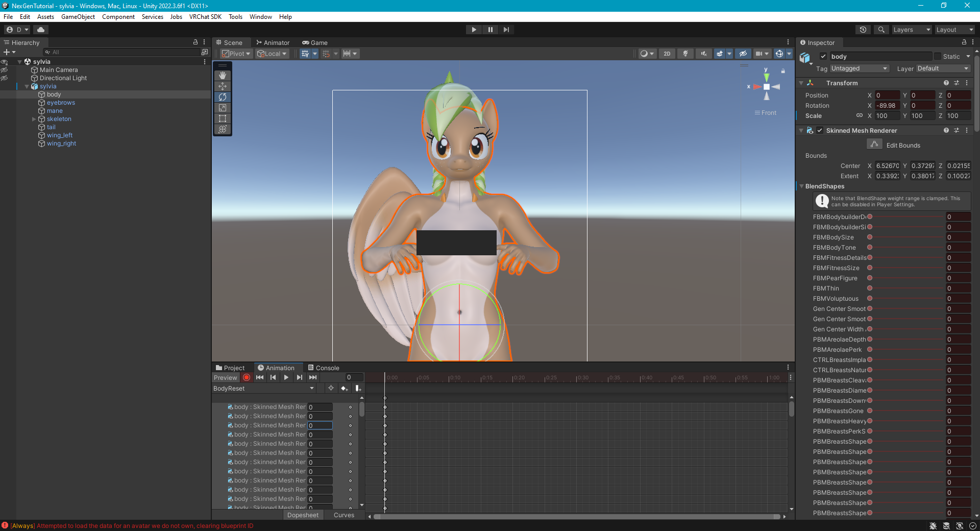Open the Pivot handle position dropdown
Screen dimensions: 980x531
pos(236,54)
